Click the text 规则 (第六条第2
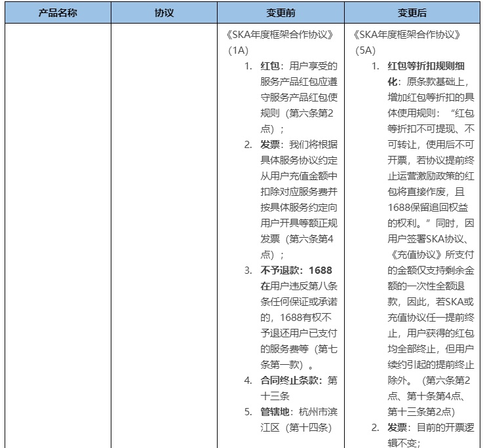The image size is (485, 448). pyautogui.click(x=297, y=113)
